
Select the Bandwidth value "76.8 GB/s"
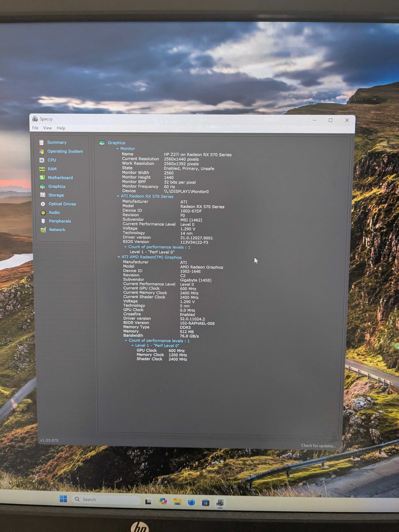point(189,336)
